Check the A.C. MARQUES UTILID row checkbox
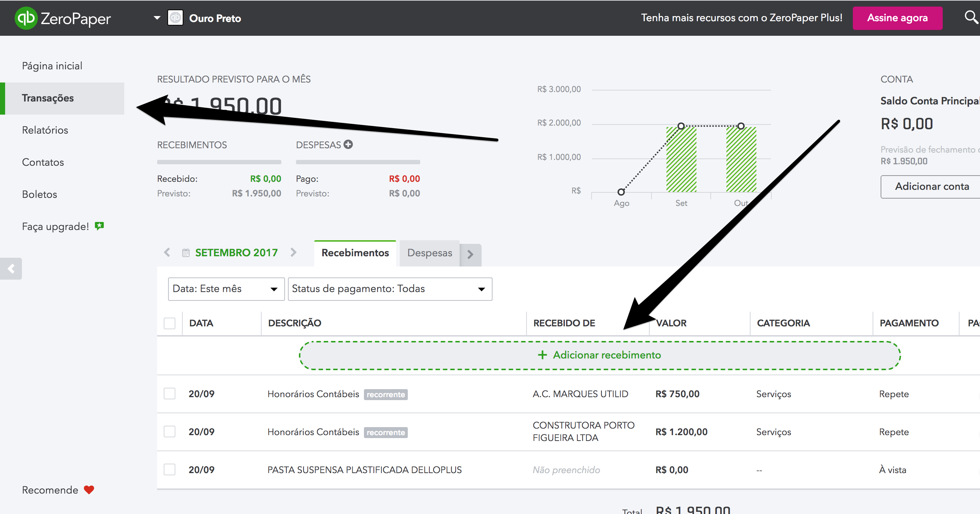 click(169, 394)
